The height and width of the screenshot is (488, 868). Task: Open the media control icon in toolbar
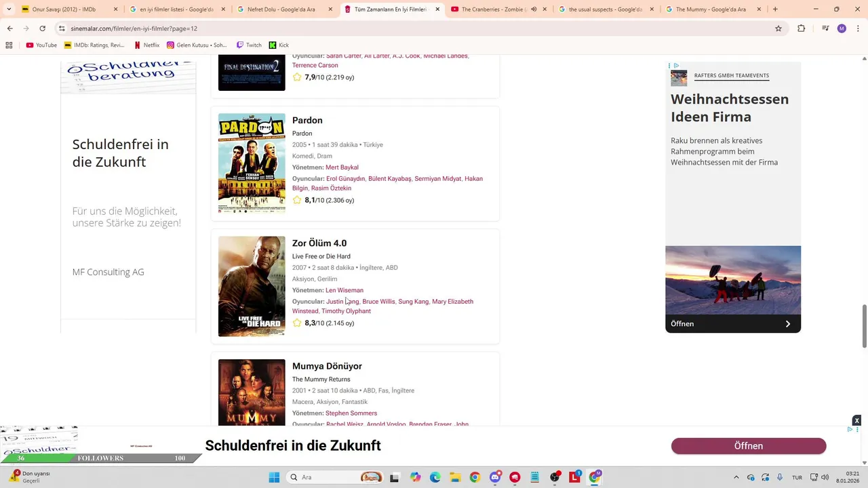[x=825, y=28]
